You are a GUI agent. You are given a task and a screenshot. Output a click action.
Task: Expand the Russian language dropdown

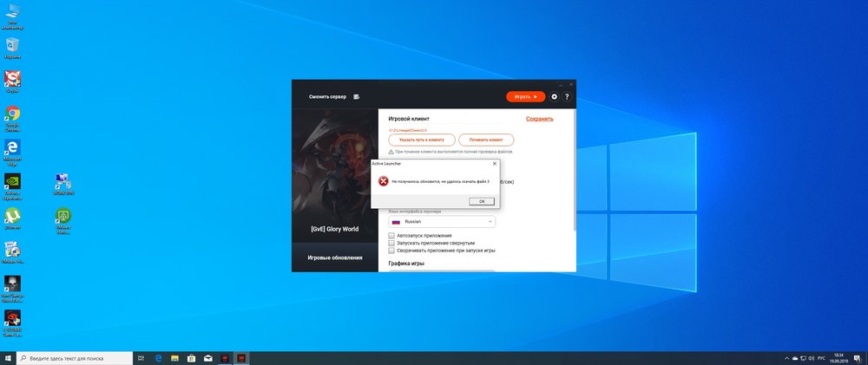click(442, 222)
